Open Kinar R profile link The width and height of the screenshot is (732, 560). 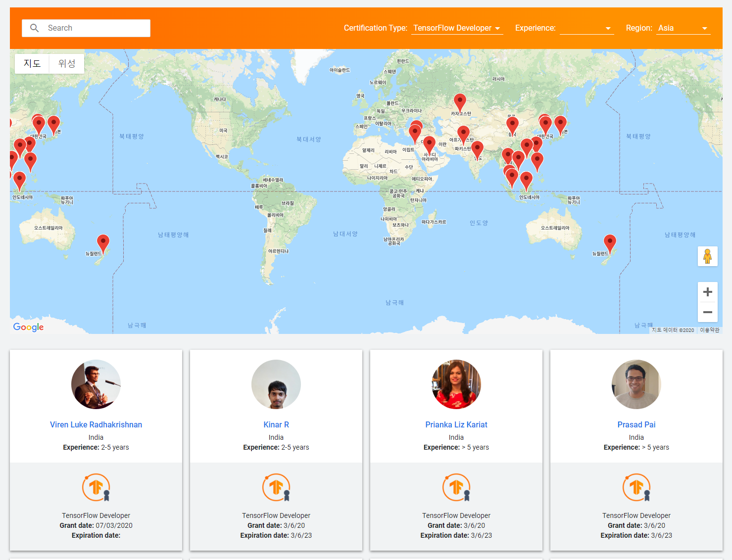coord(276,424)
